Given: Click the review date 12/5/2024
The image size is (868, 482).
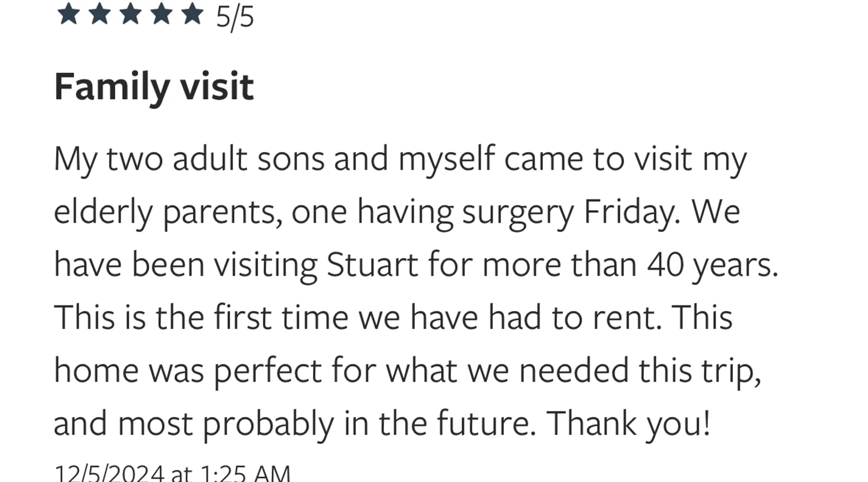Looking at the screenshot, I should pos(109,473).
